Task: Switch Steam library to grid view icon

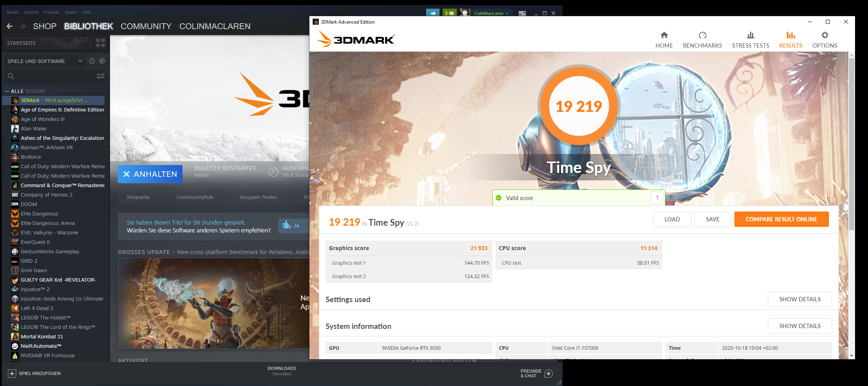Action: tap(101, 43)
